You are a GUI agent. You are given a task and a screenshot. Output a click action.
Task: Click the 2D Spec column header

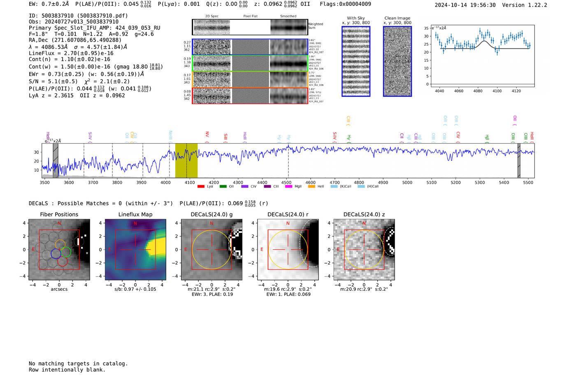212,16
